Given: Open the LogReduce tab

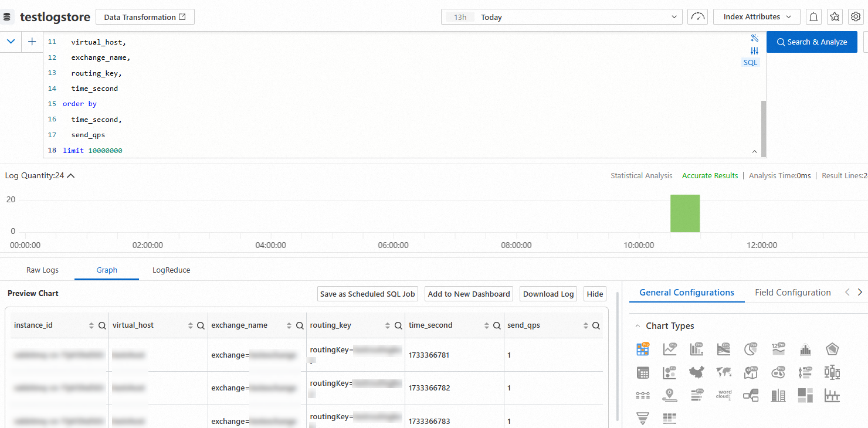Looking at the screenshot, I should point(171,270).
